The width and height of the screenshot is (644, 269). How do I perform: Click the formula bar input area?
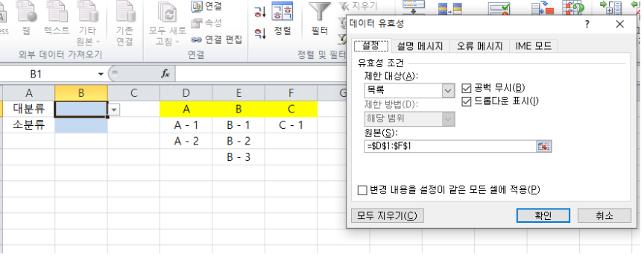[x=260, y=75]
